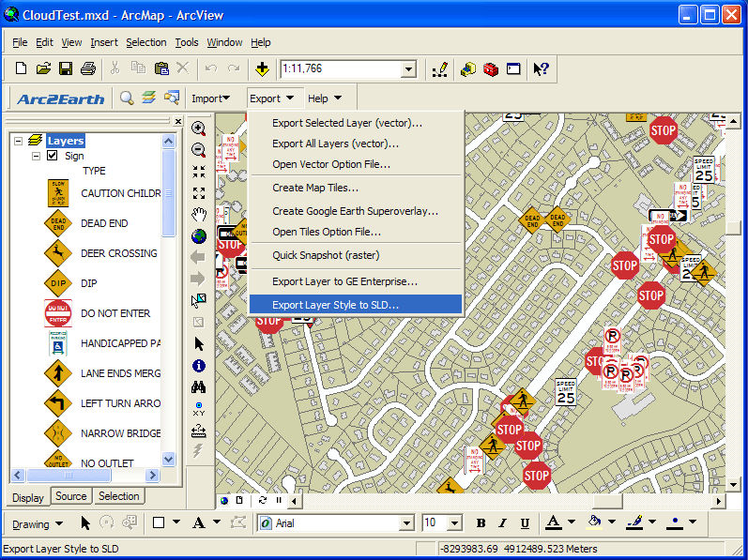Open the Tools menu
748x560 pixels.
tap(187, 42)
